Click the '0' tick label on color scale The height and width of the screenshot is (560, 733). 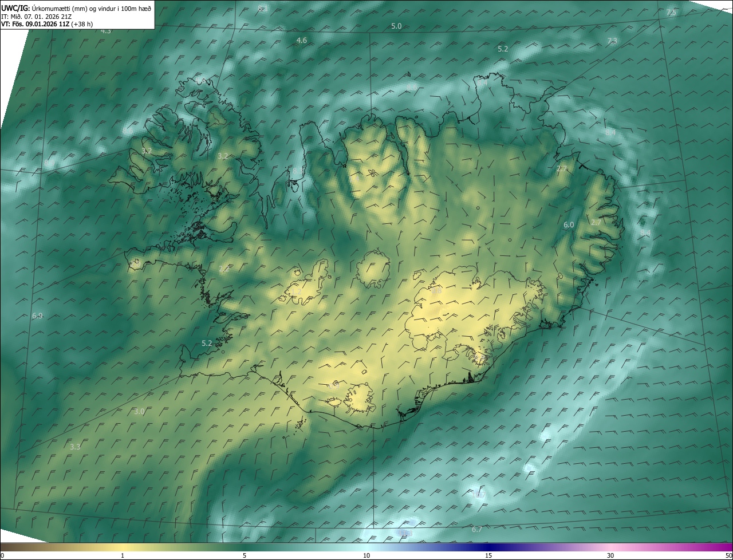point(2,555)
